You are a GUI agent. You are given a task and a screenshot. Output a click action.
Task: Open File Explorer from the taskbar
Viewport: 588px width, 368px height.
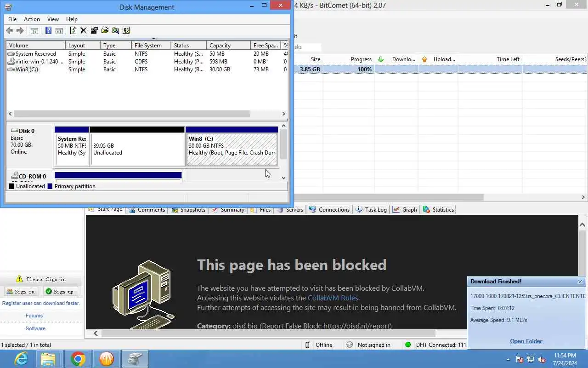pos(48,359)
